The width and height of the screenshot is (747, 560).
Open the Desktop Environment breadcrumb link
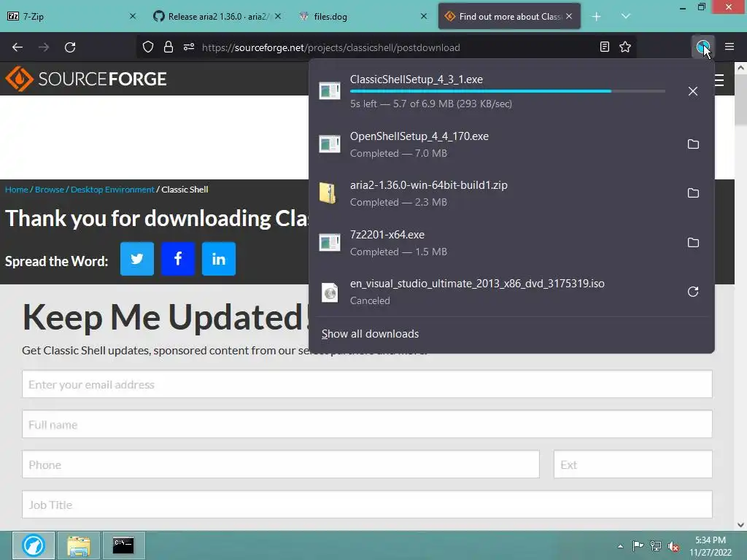pyautogui.click(x=112, y=190)
